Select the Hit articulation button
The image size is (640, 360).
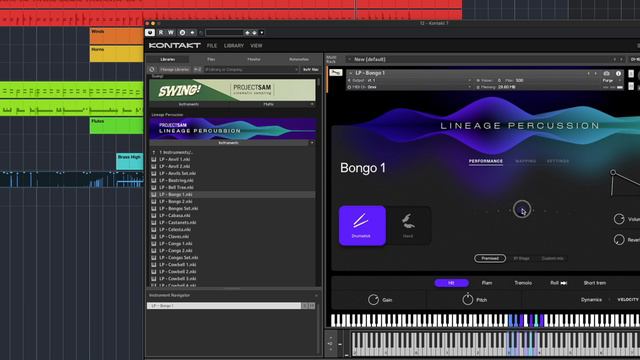pyautogui.click(x=451, y=283)
